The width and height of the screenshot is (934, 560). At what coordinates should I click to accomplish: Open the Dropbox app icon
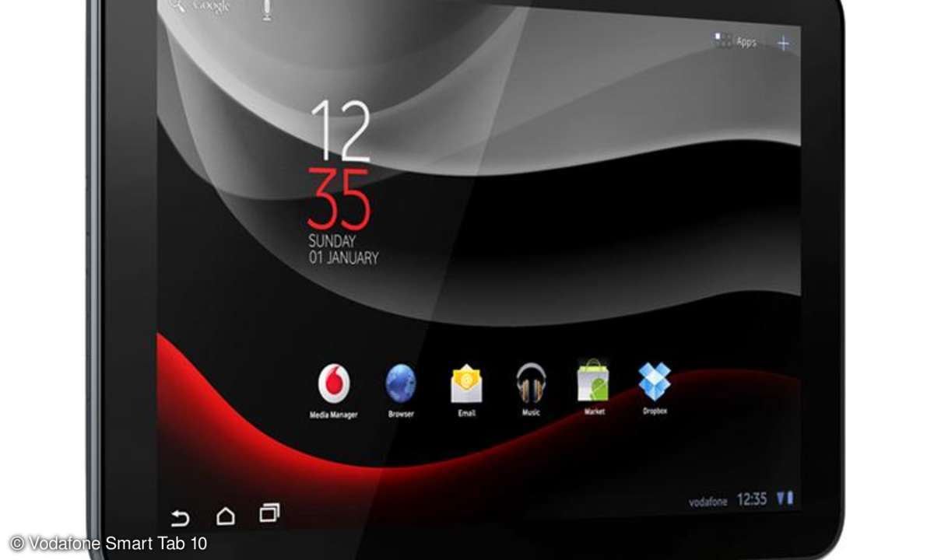(x=655, y=381)
